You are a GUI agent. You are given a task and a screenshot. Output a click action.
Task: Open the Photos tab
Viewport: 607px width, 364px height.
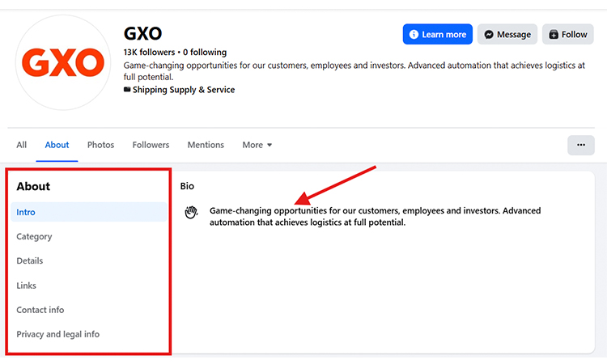100,145
